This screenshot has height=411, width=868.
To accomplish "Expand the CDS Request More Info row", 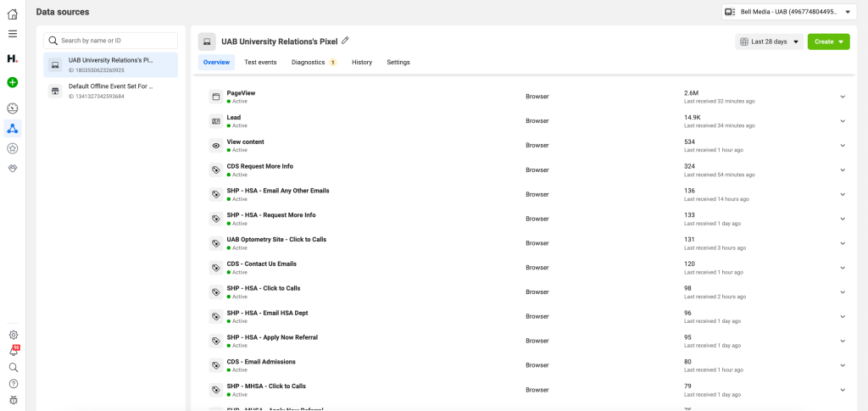I will coord(842,169).
